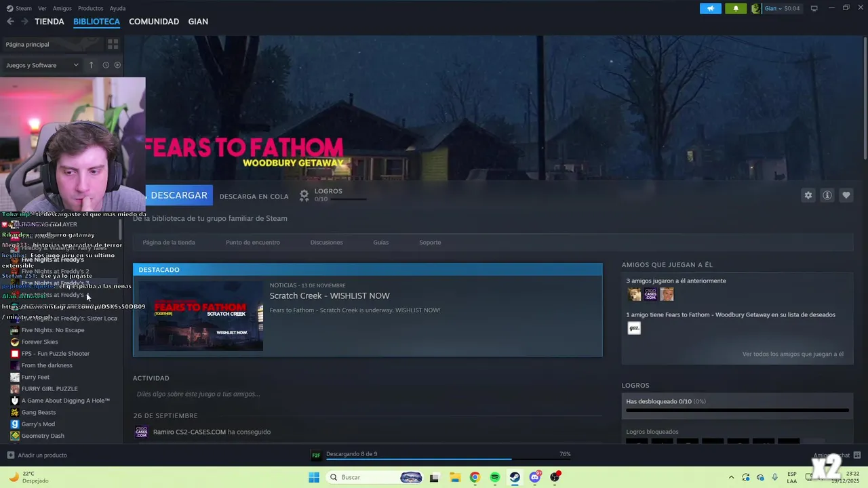The width and height of the screenshot is (868, 488).
Task: Click Gian's profile avatar in top bar
Action: tap(756, 9)
